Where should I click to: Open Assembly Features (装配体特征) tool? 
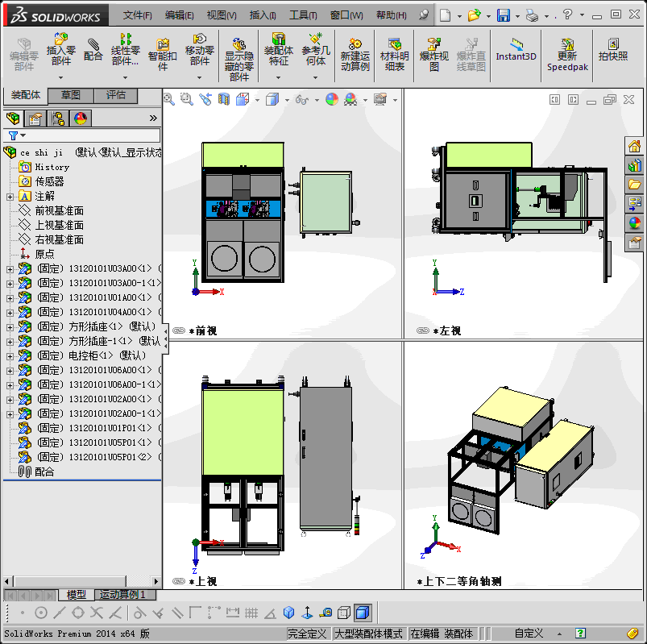[279, 49]
